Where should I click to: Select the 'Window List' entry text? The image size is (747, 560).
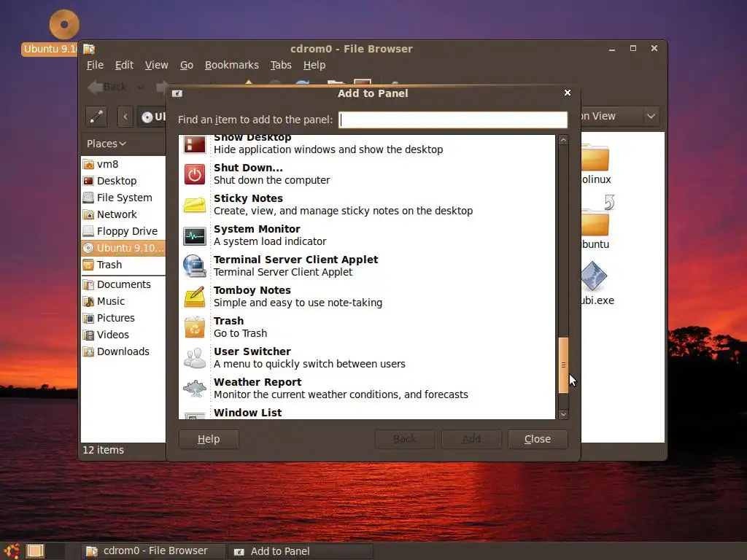[x=247, y=413]
